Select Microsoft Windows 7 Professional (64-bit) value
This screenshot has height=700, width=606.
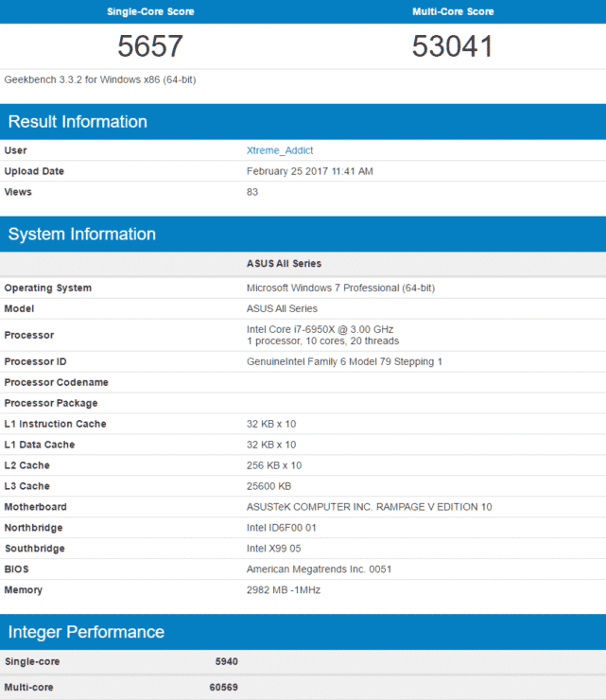pyautogui.click(x=340, y=288)
